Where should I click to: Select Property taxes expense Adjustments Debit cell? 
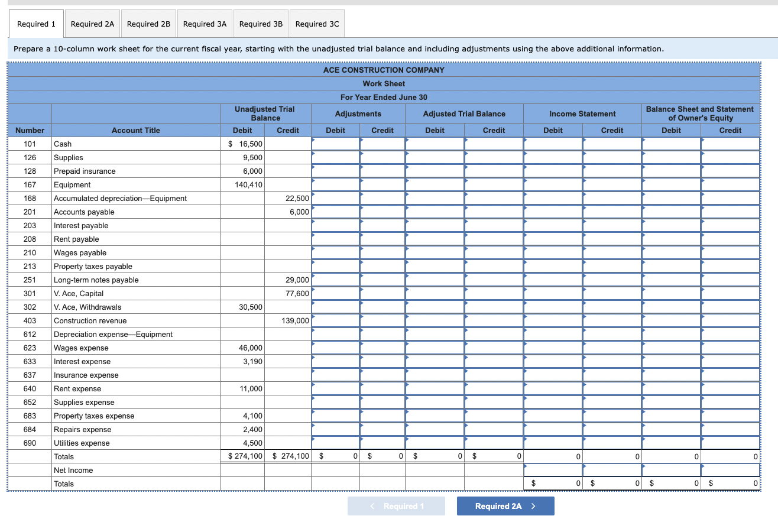click(x=335, y=416)
